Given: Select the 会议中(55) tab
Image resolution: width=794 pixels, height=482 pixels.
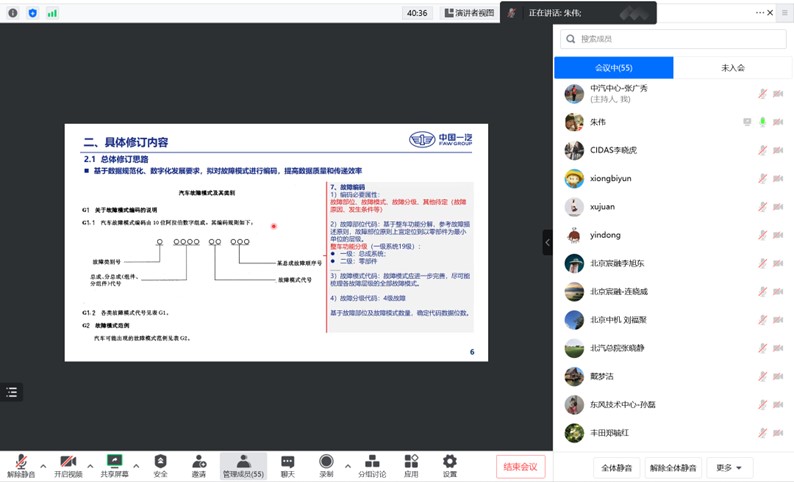Looking at the screenshot, I should pos(613,68).
